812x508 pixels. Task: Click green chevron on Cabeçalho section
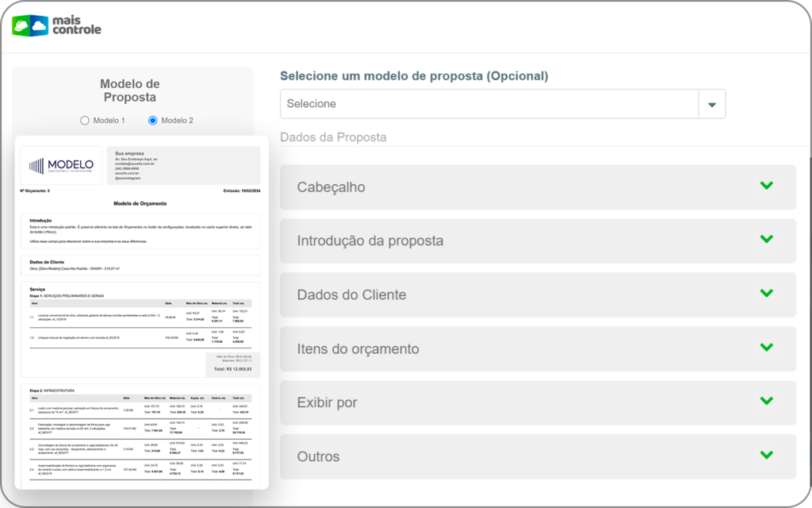coord(766,185)
